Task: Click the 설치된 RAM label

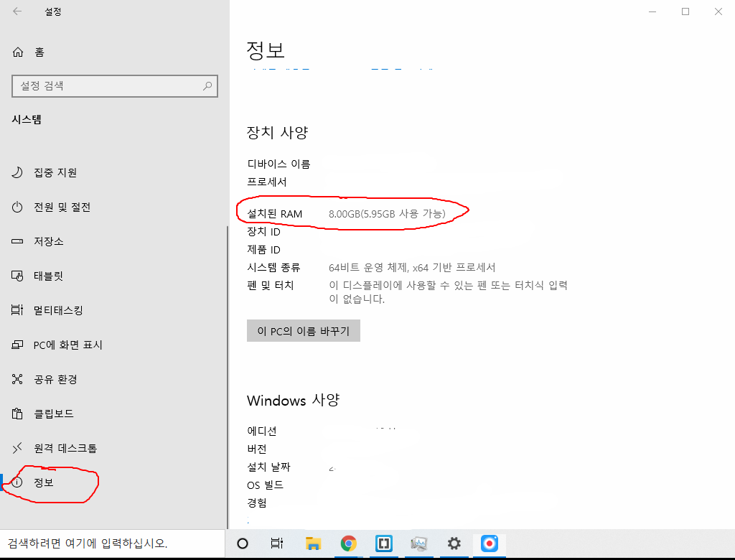Action: pos(275,214)
